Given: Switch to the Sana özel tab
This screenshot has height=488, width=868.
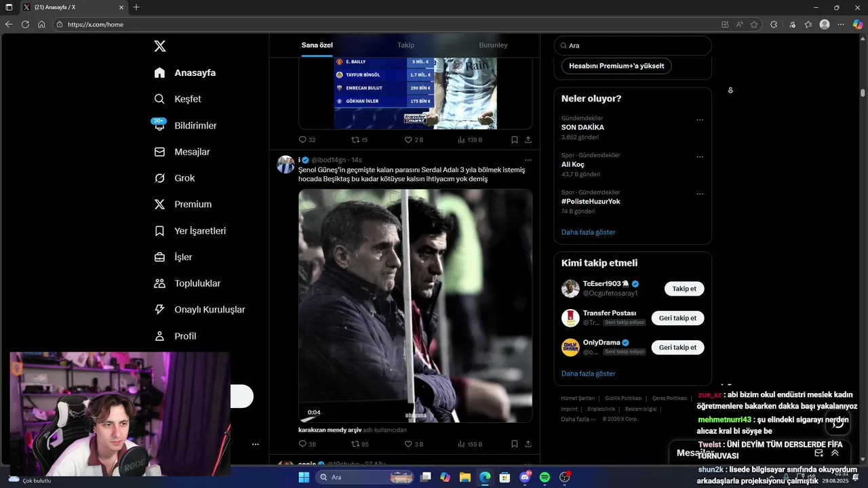Looking at the screenshot, I should tap(317, 45).
